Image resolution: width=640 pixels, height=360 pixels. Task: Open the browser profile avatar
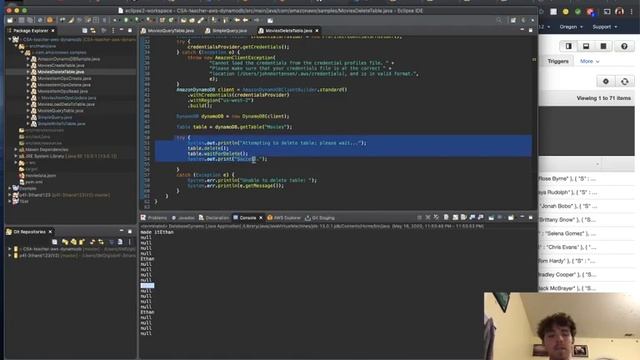619,11
